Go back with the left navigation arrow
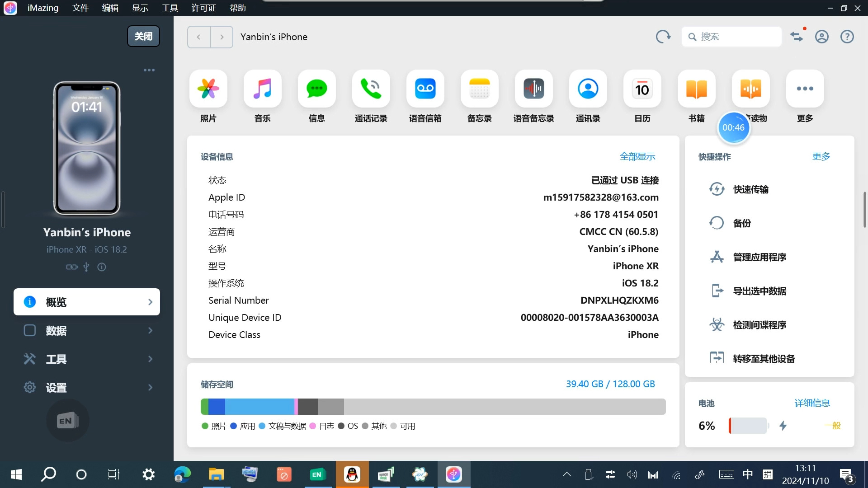The height and width of the screenshot is (488, 868). (x=199, y=37)
